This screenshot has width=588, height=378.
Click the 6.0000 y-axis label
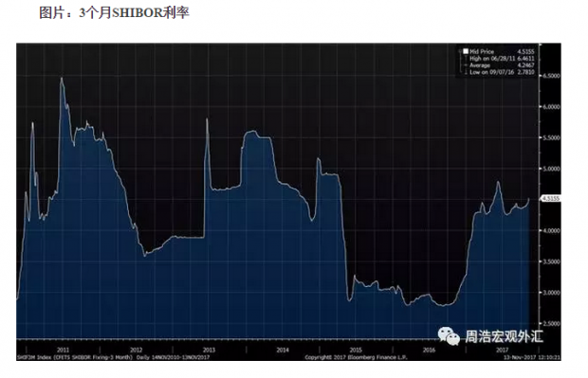pos(552,107)
